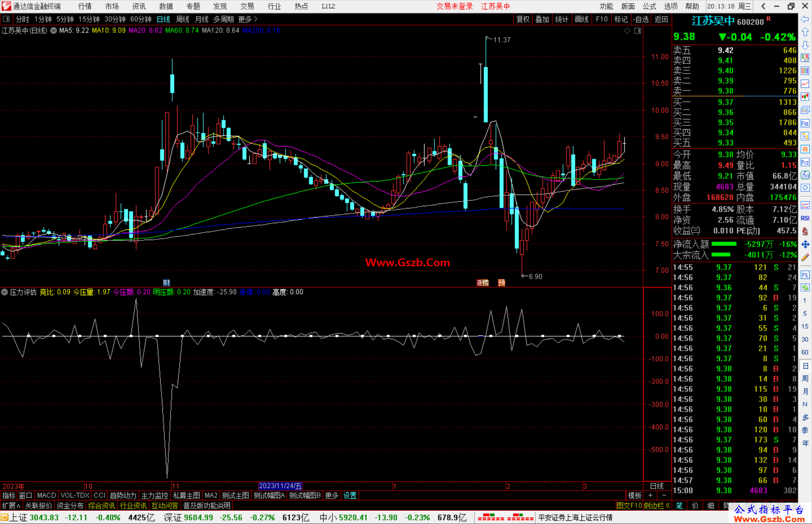
Task: Select sidebar 年 yearly period
Action: click(805, 443)
